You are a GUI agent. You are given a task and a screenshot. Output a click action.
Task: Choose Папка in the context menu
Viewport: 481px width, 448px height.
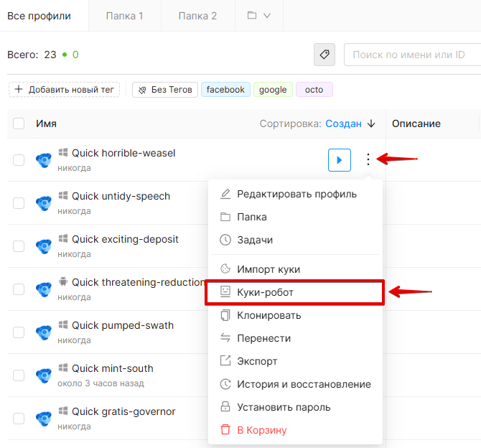(x=295, y=217)
